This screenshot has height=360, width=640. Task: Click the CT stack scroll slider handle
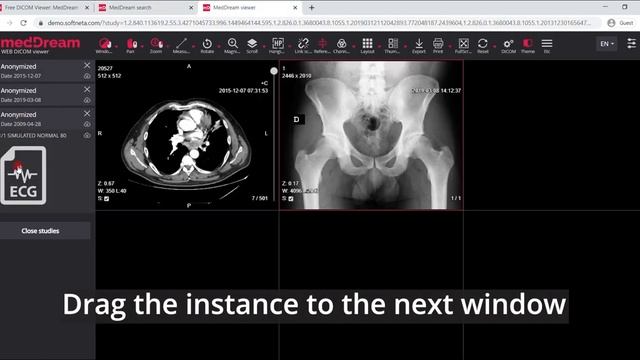click(274, 71)
